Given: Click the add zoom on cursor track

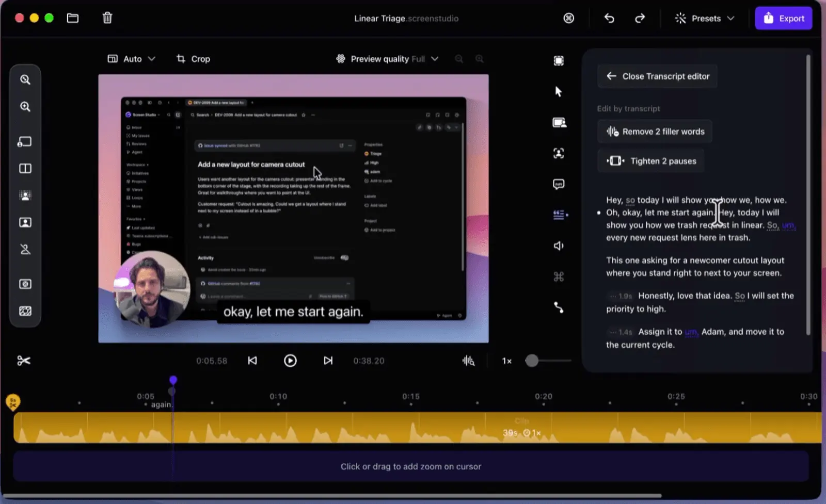Looking at the screenshot, I should (411, 466).
